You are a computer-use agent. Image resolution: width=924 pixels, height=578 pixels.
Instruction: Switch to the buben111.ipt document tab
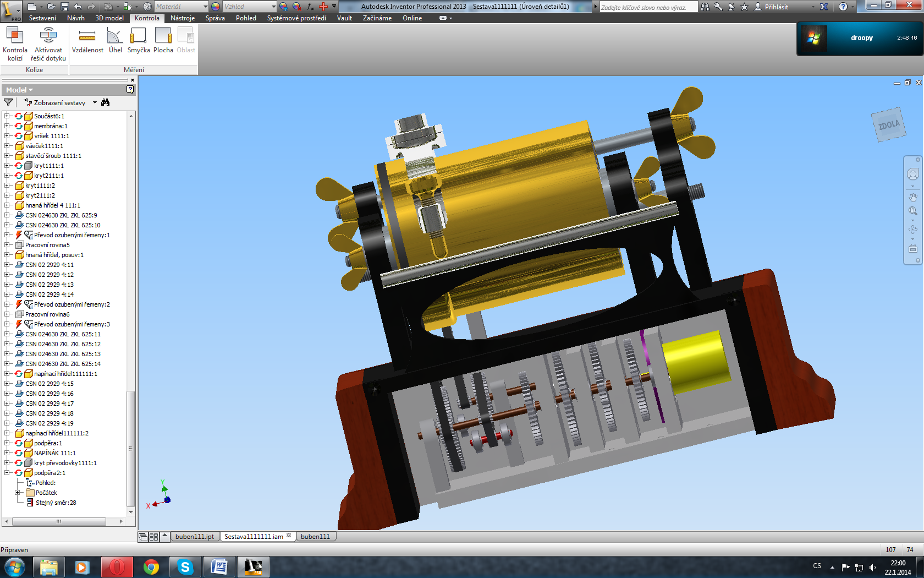195,537
